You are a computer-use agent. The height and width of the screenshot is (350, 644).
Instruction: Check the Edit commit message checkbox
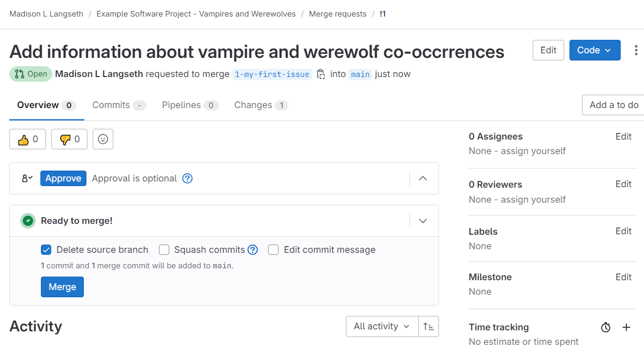click(273, 250)
